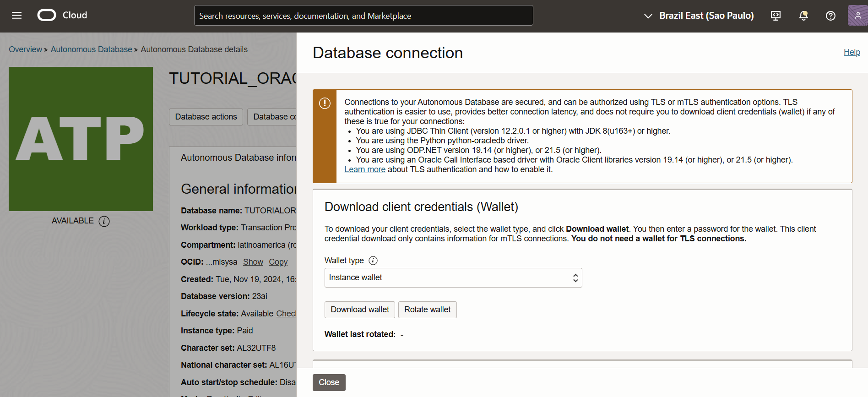Click the Download client credentials (Wallet) heading
The image size is (868, 397).
[421, 207]
